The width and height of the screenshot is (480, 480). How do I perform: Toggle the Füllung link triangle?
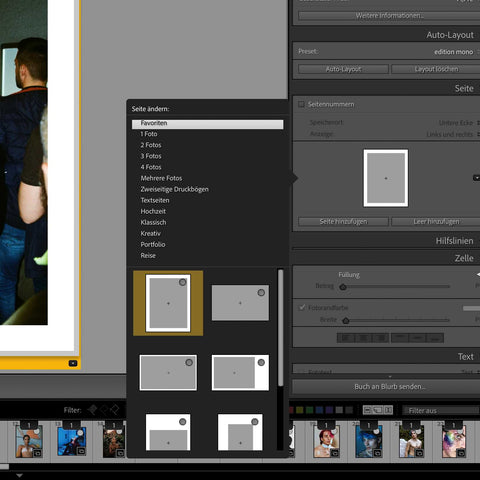tap(478, 275)
